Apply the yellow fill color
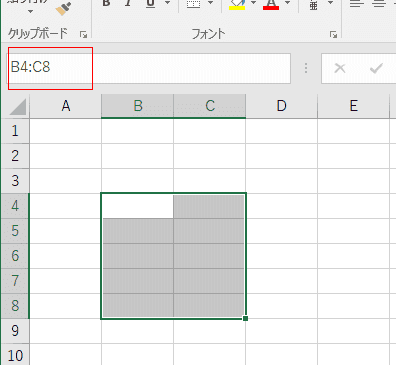 pos(237,4)
